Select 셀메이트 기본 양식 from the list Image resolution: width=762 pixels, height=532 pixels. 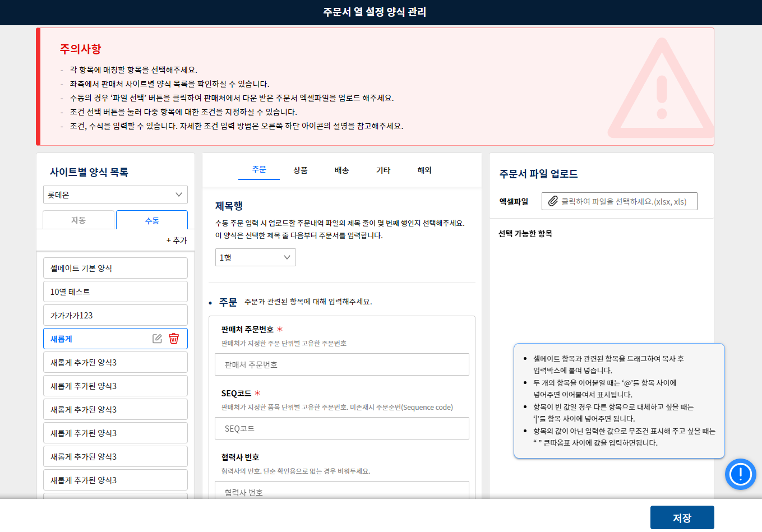pos(116,268)
